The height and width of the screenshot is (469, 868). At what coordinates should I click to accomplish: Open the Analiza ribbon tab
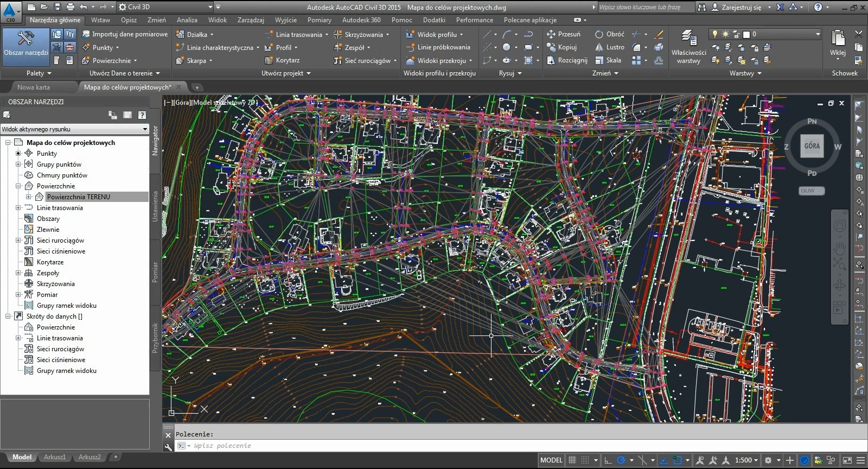(187, 20)
